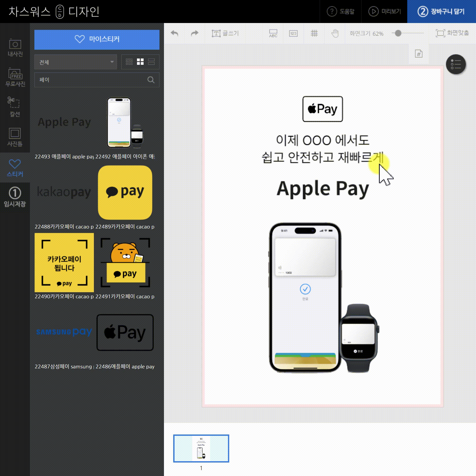This screenshot has width=476, height=476.
Task: Click the page number # icon
Action: click(x=419, y=54)
